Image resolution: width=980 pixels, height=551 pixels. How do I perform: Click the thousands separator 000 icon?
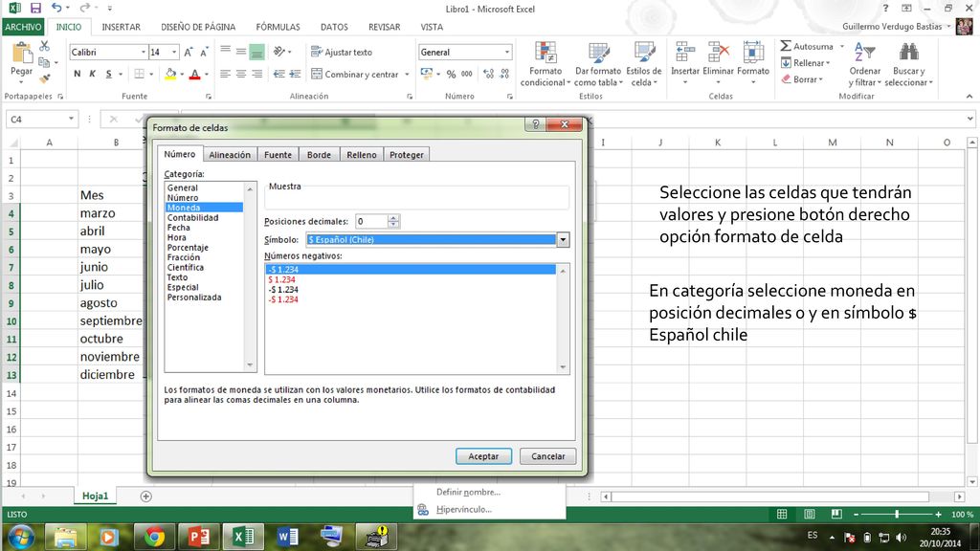pyautogui.click(x=467, y=74)
